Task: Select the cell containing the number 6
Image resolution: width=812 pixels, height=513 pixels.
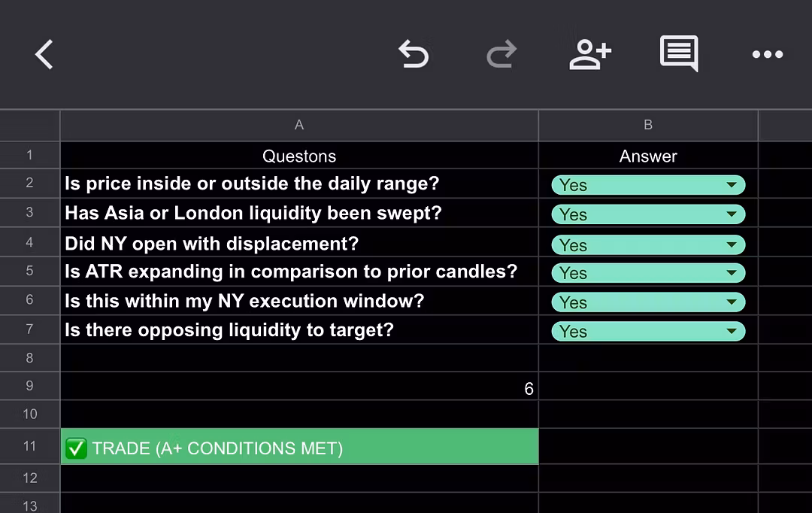Action: (x=299, y=388)
